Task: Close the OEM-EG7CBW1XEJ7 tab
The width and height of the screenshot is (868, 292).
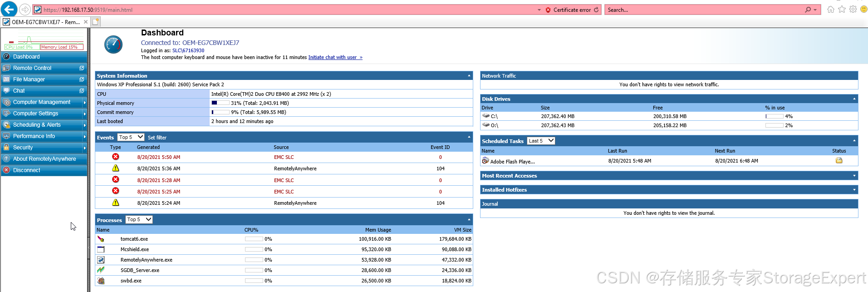Action: point(86,22)
